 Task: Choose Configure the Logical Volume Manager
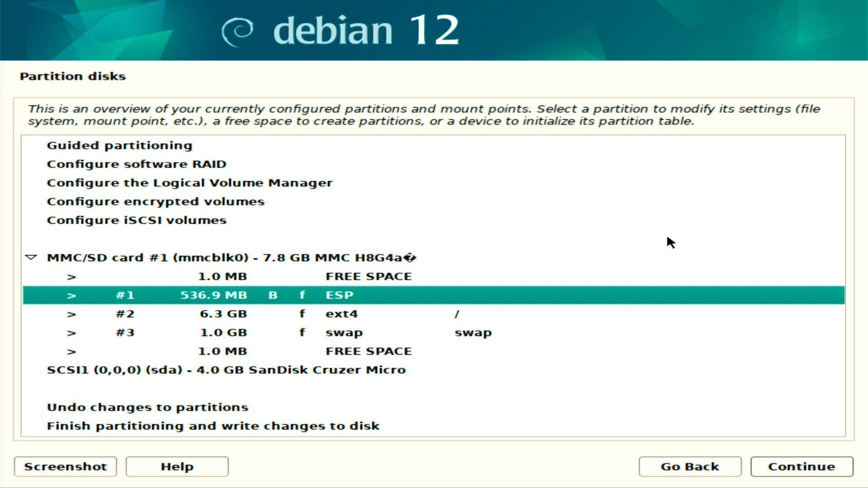pyautogui.click(x=189, y=183)
